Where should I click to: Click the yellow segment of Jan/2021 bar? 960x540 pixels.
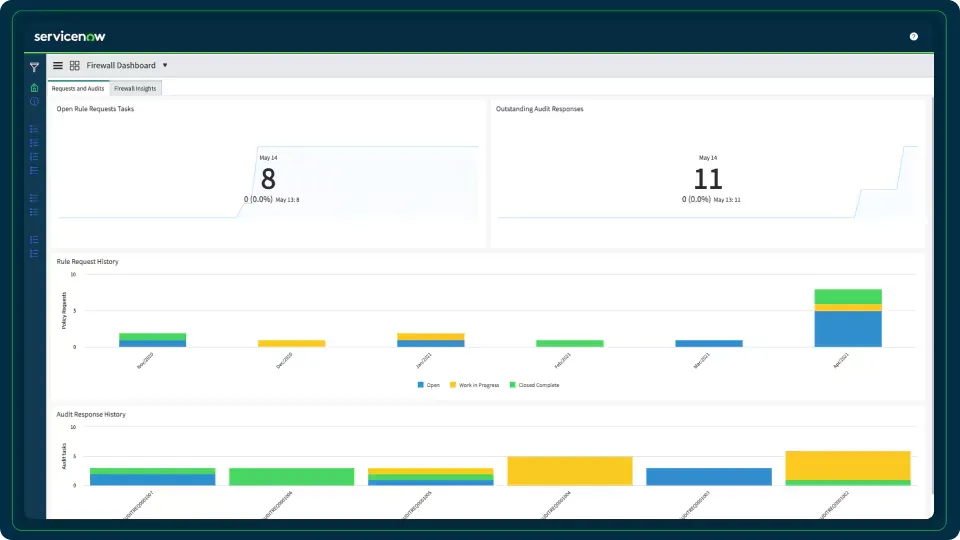(431, 337)
